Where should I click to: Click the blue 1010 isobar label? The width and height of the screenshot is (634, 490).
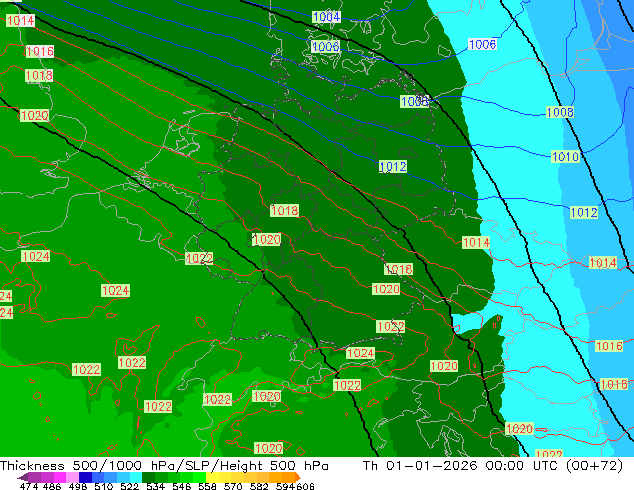pyautogui.click(x=565, y=156)
